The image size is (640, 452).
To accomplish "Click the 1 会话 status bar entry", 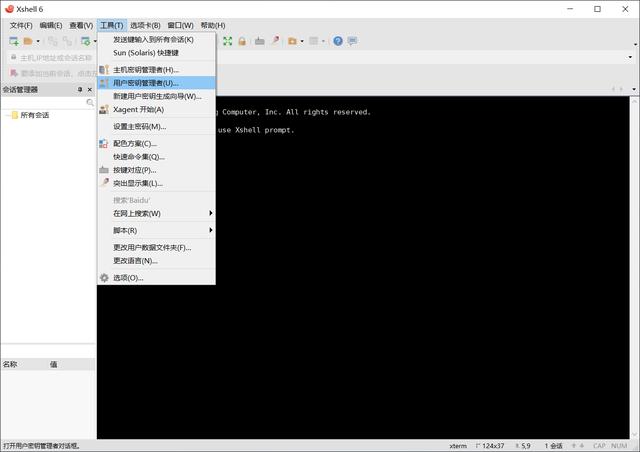I will click(553, 446).
